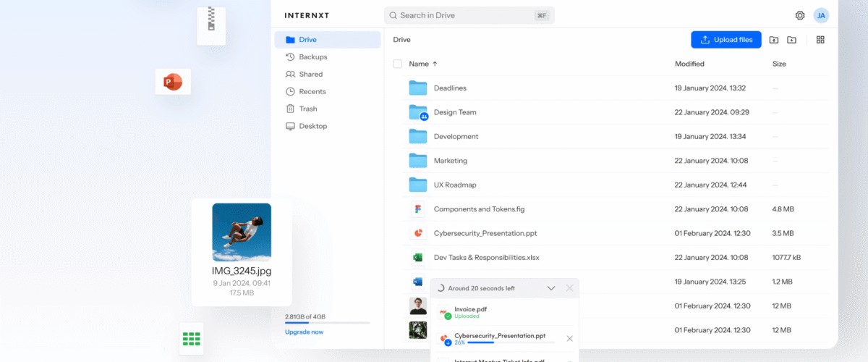Click the Excel icon for Dev Tasks file
The width and height of the screenshot is (868, 362).
click(x=417, y=257)
